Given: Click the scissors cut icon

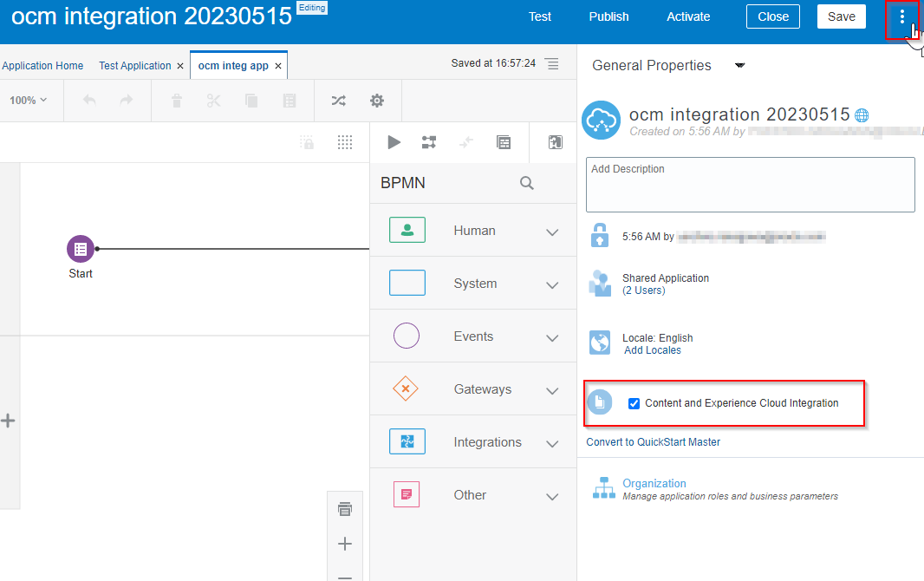Looking at the screenshot, I should tap(213, 101).
